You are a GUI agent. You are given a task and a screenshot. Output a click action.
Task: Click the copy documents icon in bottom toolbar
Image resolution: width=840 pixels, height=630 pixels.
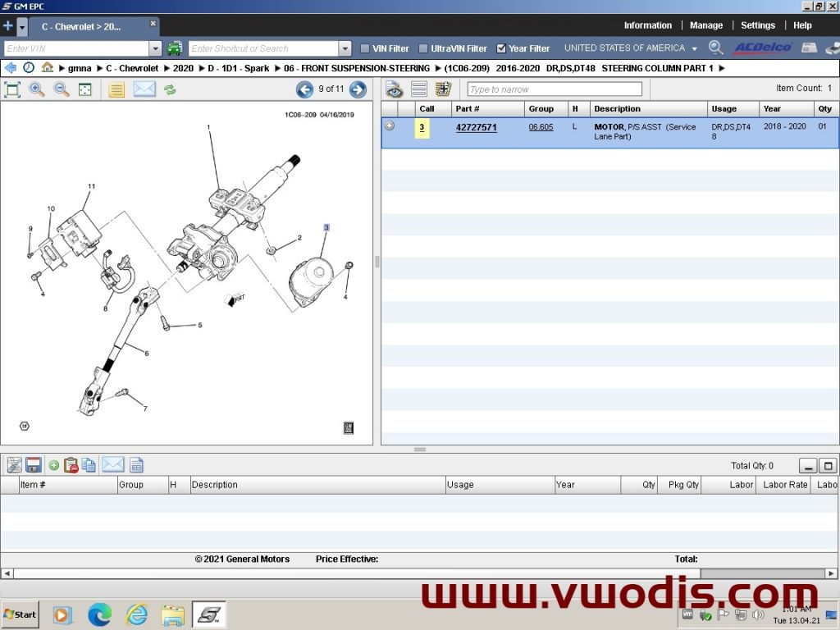(x=89, y=465)
